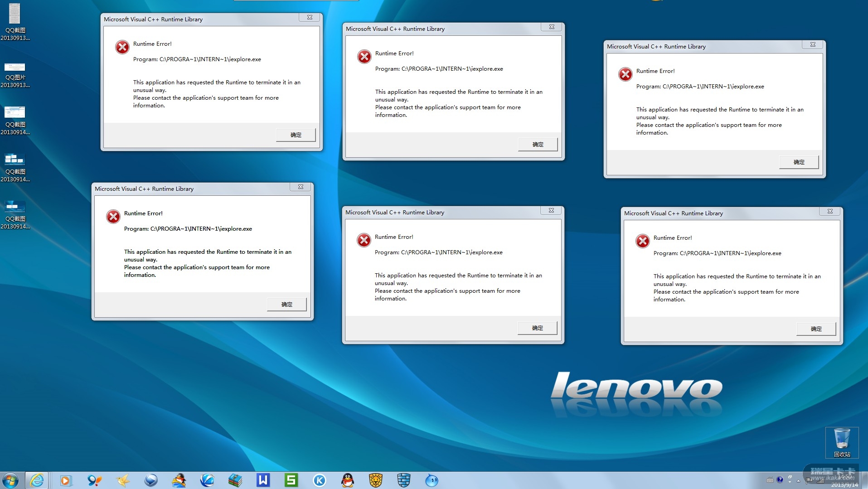Click the colorful 9-shaped taskbar icon
Image resolution: width=868 pixels, height=489 pixels.
coord(94,480)
